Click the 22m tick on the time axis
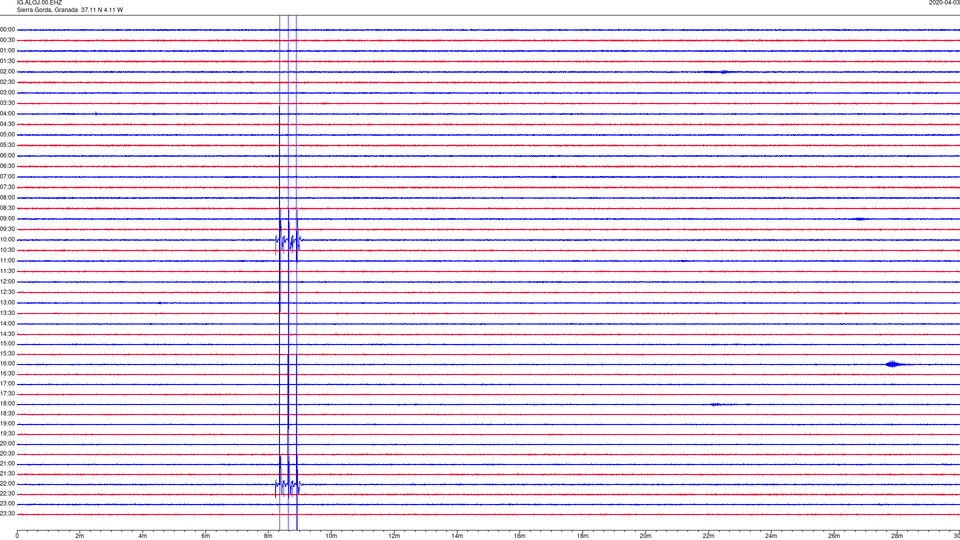This screenshot has height=540, width=960. [709, 536]
